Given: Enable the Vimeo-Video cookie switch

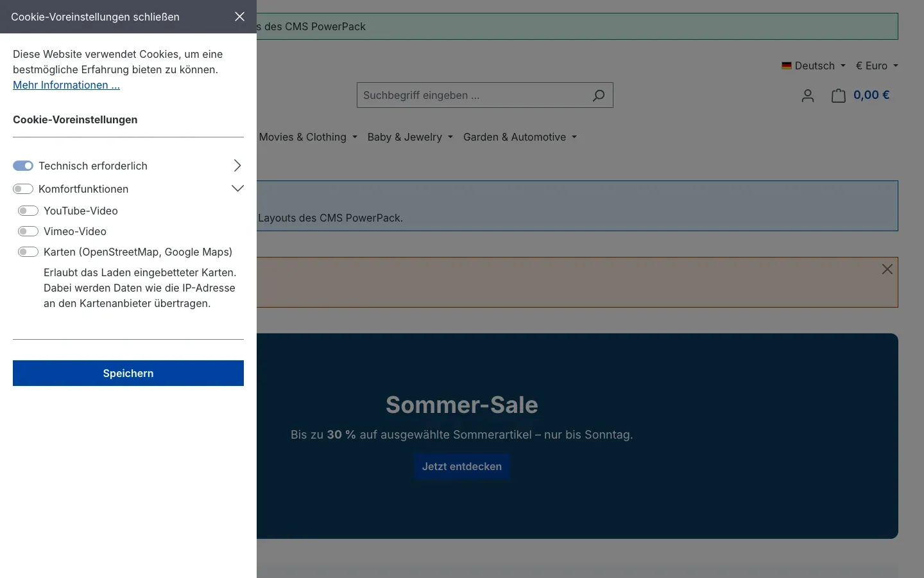Looking at the screenshot, I should pyautogui.click(x=28, y=231).
